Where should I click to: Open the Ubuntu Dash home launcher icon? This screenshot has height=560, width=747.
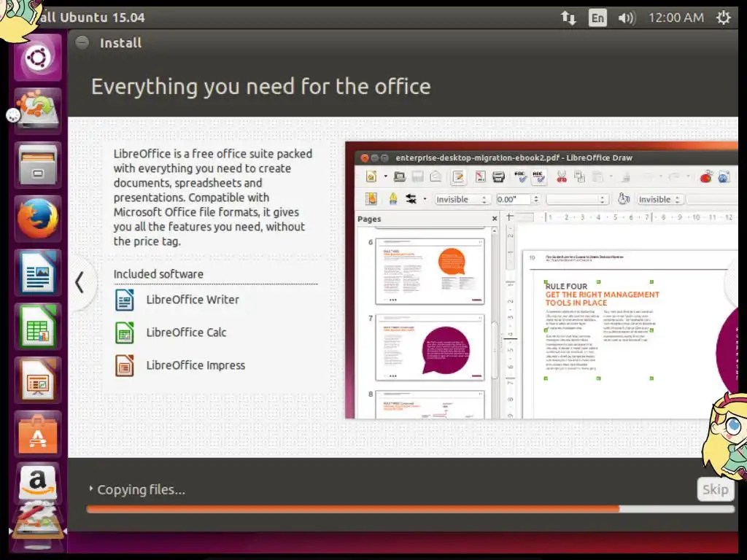(38, 58)
